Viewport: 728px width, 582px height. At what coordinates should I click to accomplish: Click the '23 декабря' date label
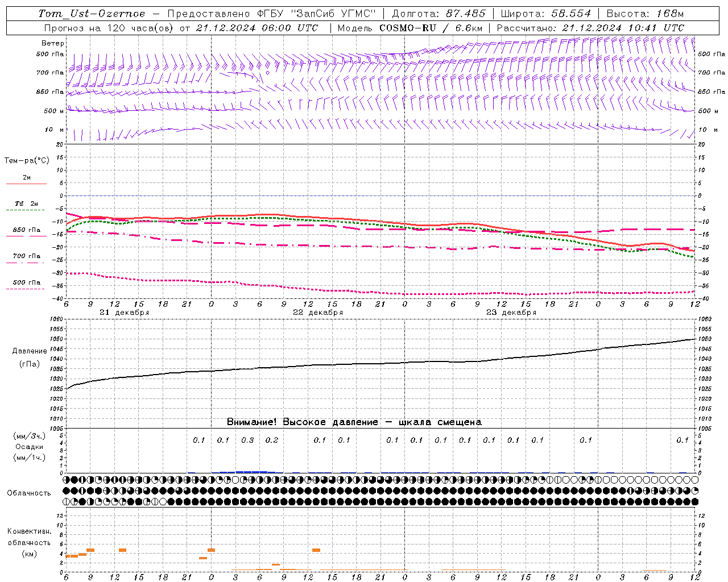point(511,313)
